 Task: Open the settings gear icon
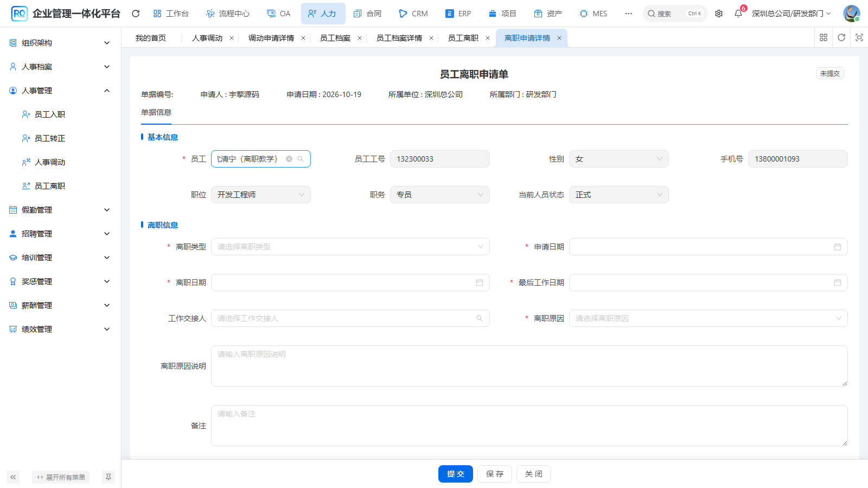[x=719, y=14]
